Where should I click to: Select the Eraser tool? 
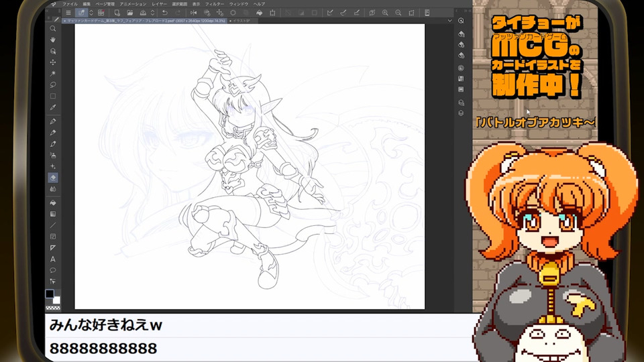53,178
